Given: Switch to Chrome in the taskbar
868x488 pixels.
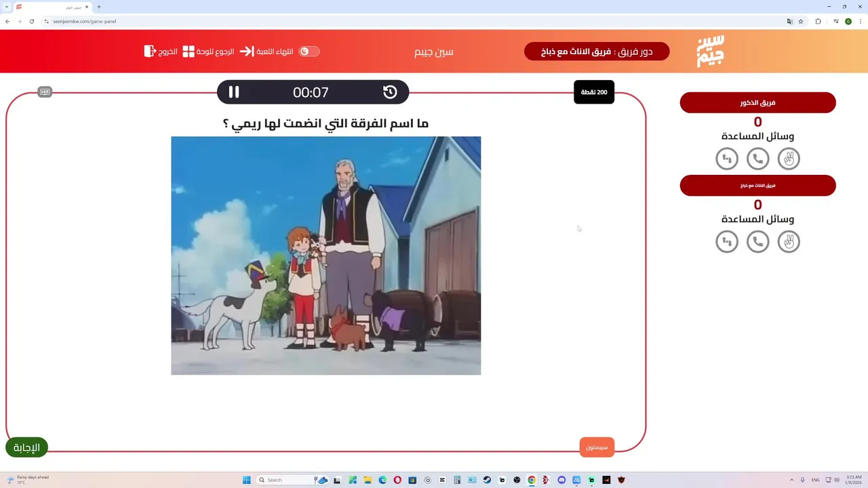Looking at the screenshot, I should tap(531, 480).
